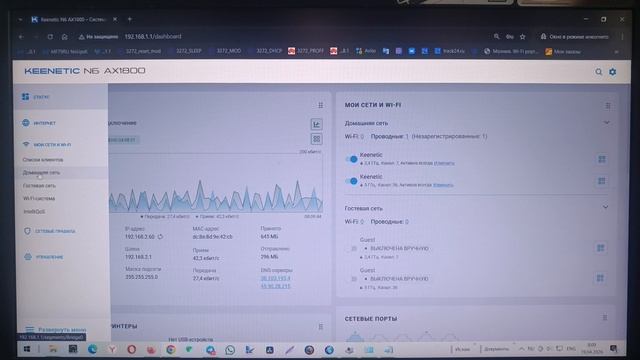Open the Windows Start menu

[27, 349]
